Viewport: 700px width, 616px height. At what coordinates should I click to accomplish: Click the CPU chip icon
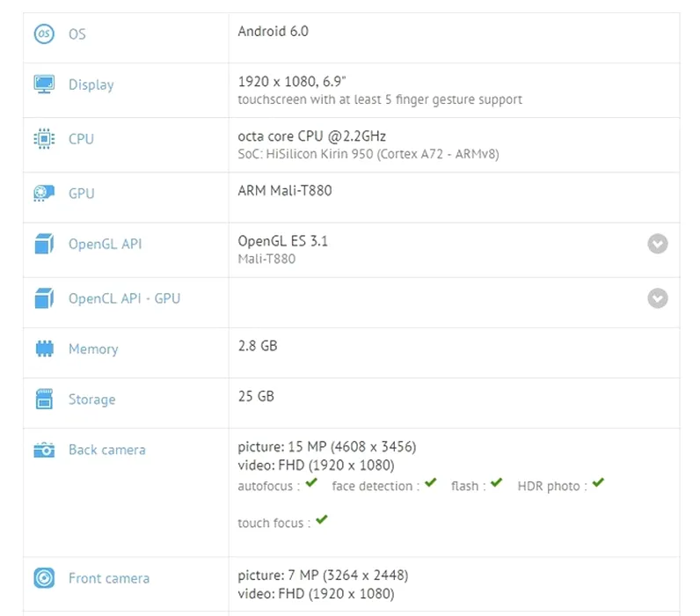click(44, 139)
